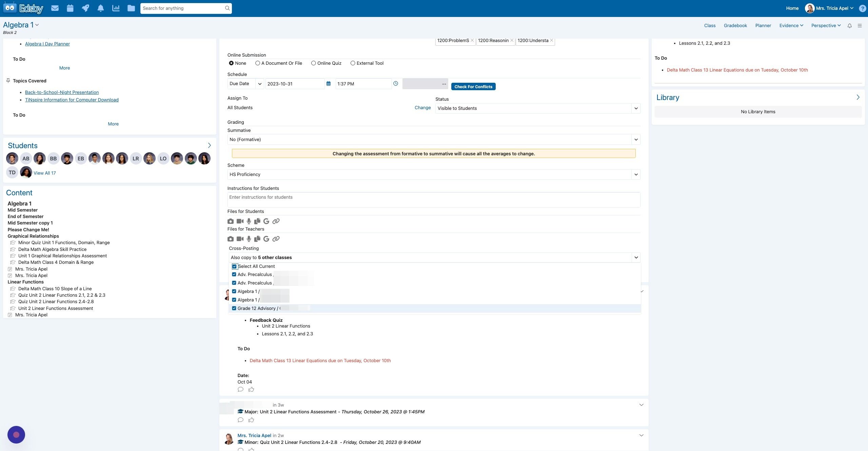Viewport: 868px width, 451px height.
Task: Expand the Students panel chevron
Action: [x=210, y=145]
